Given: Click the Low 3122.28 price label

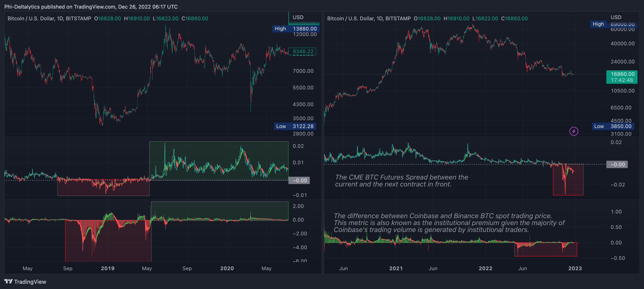Looking at the screenshot, I should click(x=295, y=126).
